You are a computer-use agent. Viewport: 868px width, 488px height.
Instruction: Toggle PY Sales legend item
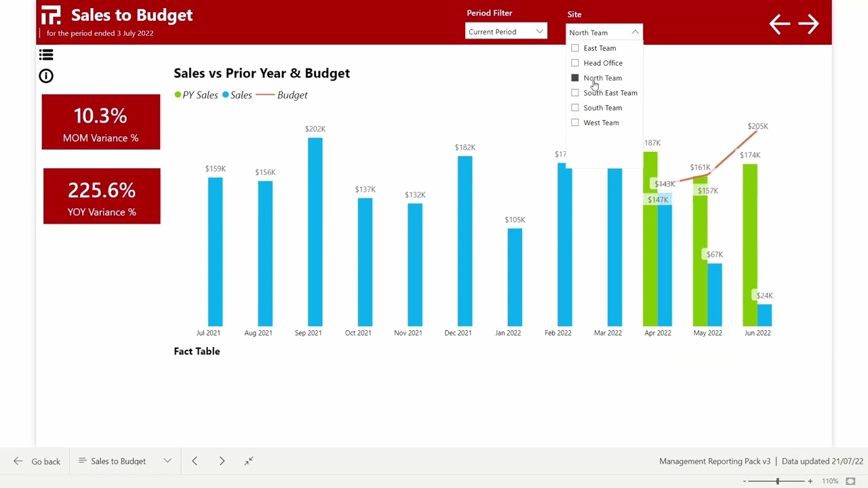tap(196, 95)
